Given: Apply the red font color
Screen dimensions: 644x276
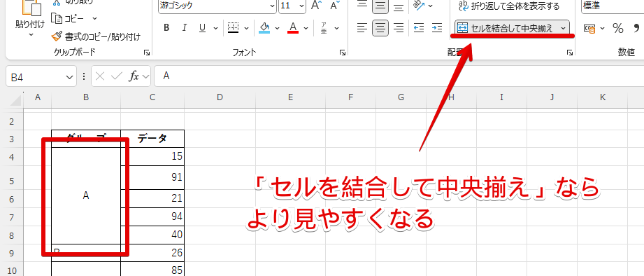Looking at the screenshot, I should click(293, 28).
